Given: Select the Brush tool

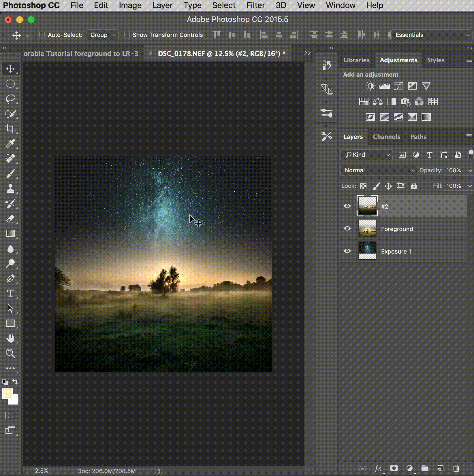Looking at the screenshot, I should (x=10, y=173).
